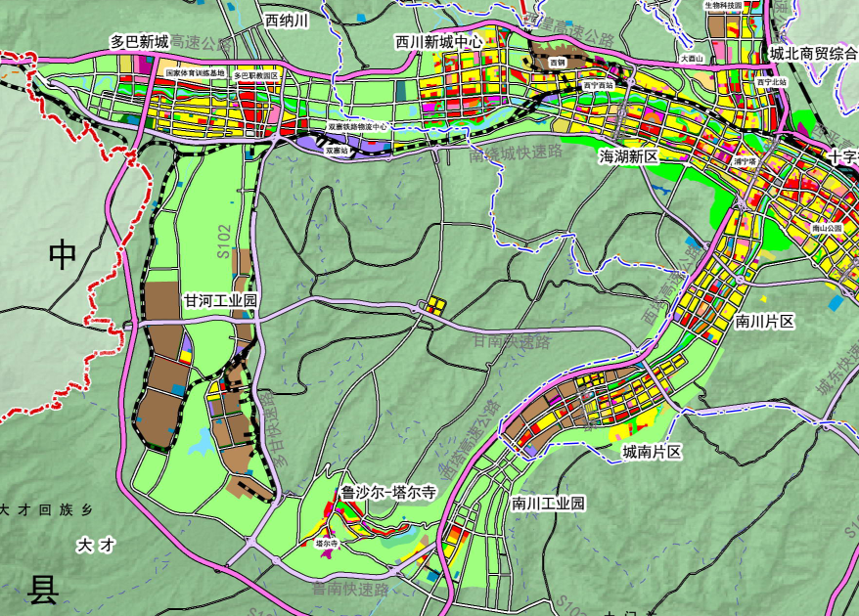Select the 南绕城快速路 road label

[x=516, y=152]
